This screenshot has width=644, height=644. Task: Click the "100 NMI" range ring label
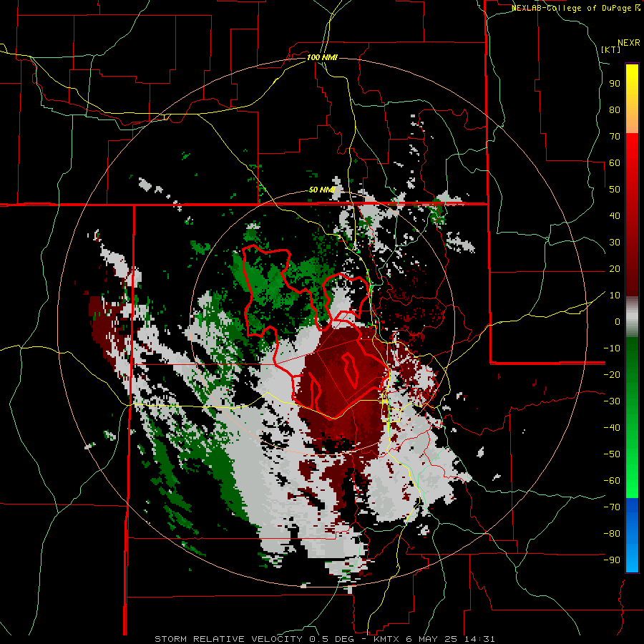[322, 57]
